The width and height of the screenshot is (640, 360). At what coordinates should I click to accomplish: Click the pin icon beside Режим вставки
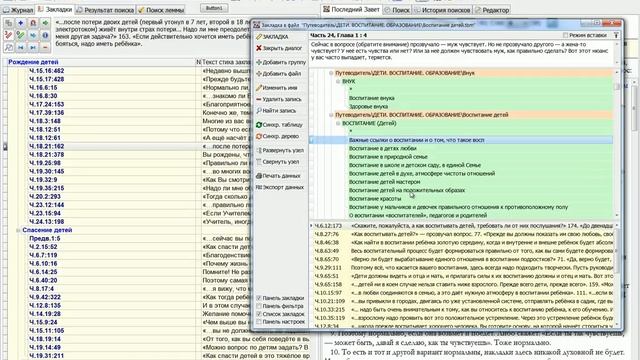click(616, 36)
